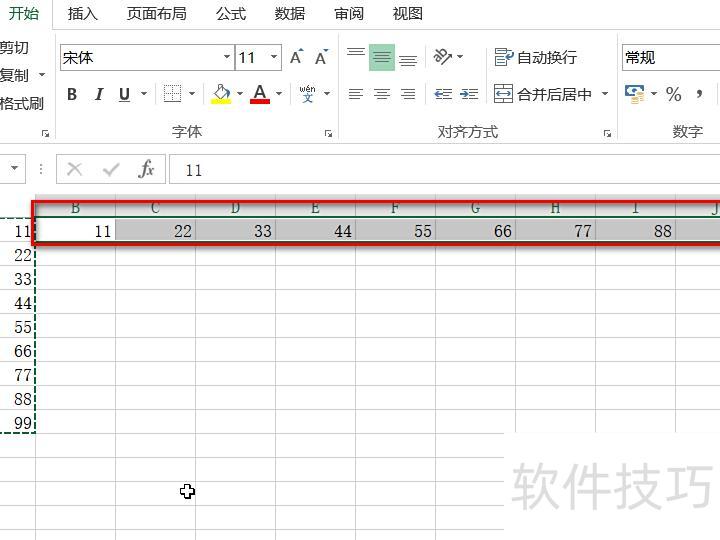This screenshot has width=720, height=540.
Task: Click 剪切 cut button
Action: point(14,48)
